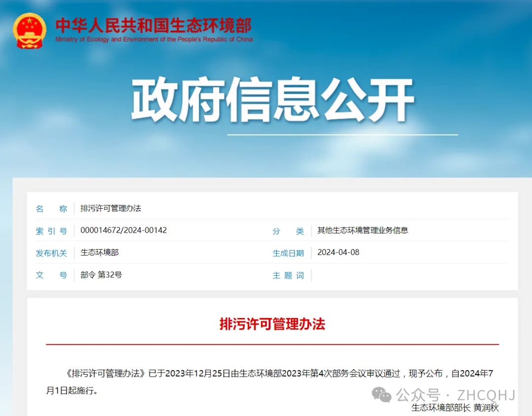
Task: Select the date 2024-04-08
Action: [x=338, y=253]
